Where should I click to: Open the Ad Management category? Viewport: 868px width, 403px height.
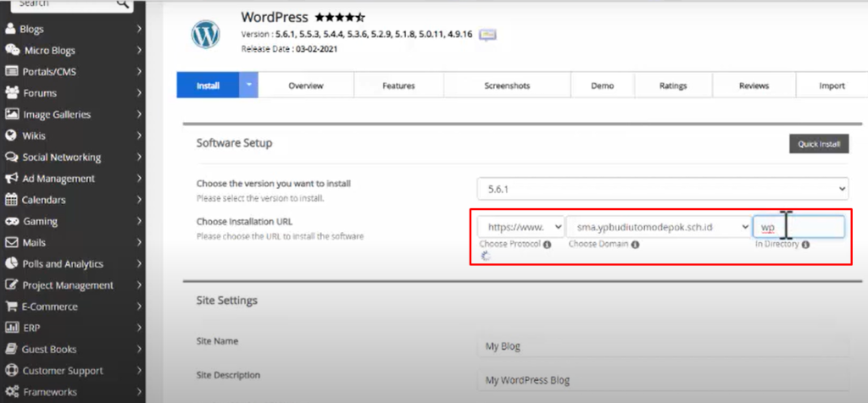coord(73,179)
